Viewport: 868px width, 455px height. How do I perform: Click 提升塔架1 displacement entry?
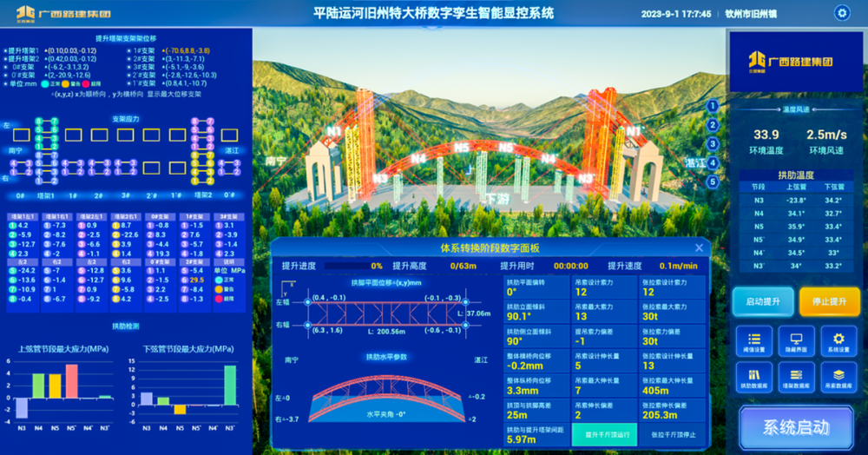tap(50, 50)
